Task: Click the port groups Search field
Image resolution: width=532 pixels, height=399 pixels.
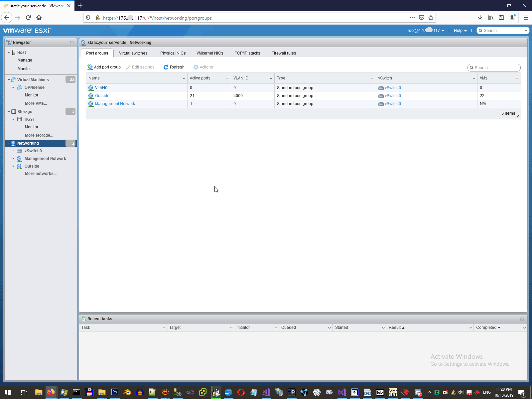Action: [494, 68]
